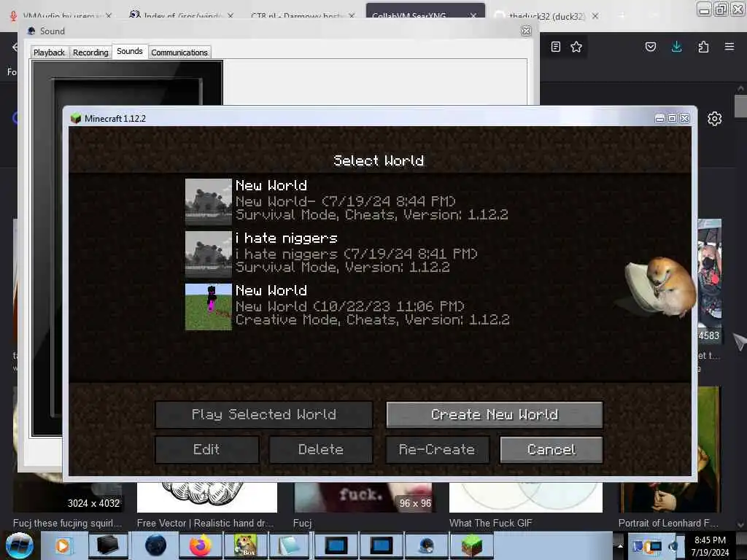
Task: Open the '96 x 96' image thumbnail
Action: pos(363,497)
